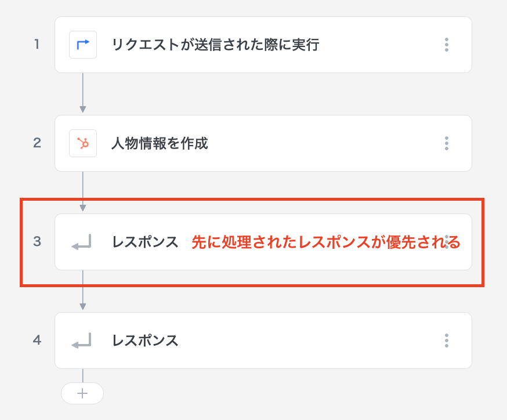Click the return arrow icon in step 4

click(x=82, y=341)
